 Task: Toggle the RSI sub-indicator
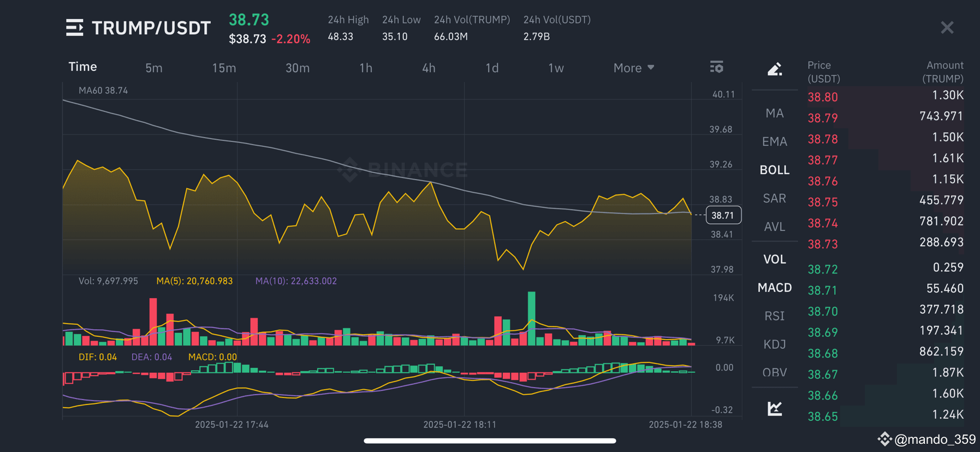[x=775, y=316]
